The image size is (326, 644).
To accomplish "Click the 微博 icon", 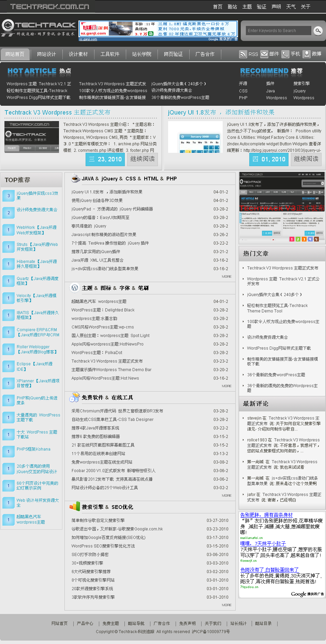I will click(307, 54).
